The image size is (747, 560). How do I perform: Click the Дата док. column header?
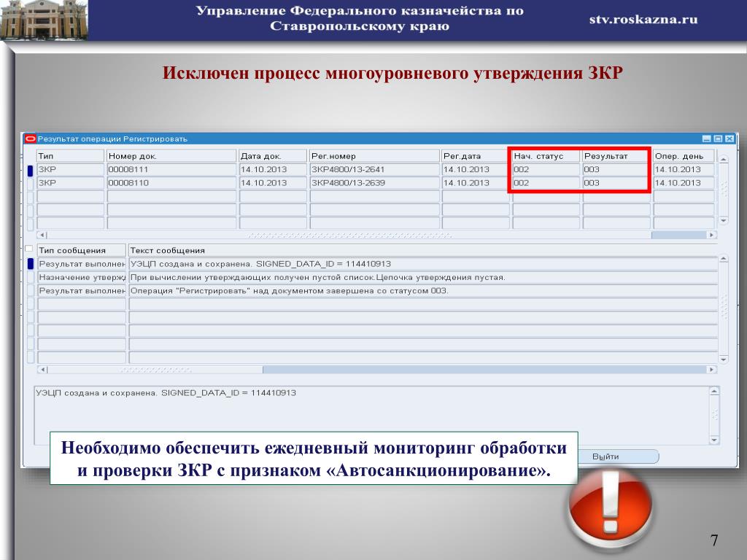(273, 156)
